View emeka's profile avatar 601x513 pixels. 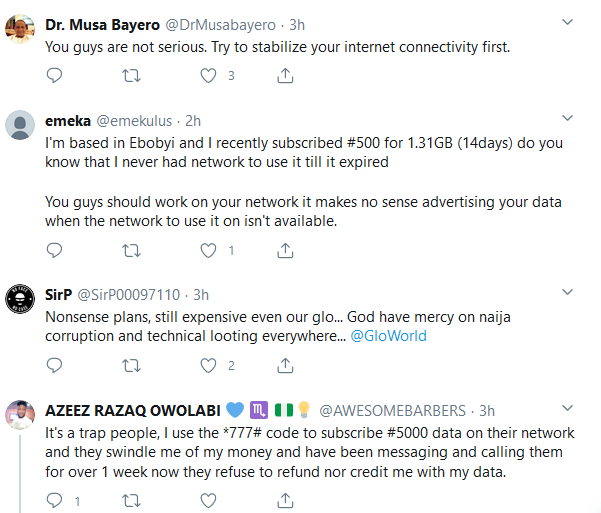pos(22,125)
